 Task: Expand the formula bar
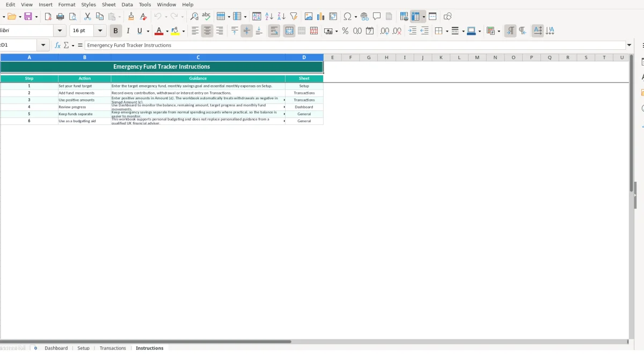tap(630, 45)
